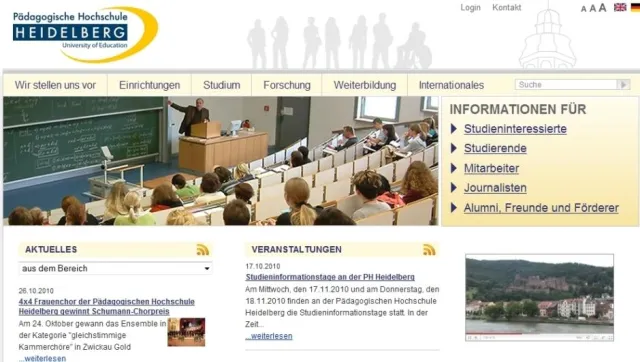Click the arrow beside Alumni, Freunde und Förderer
The image size is (640, 362).
click(x=453, y=208)
